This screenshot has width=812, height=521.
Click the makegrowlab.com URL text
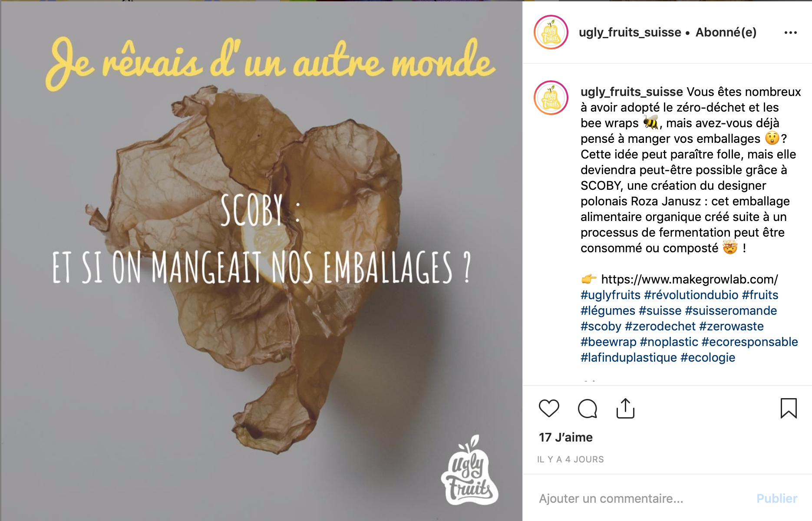pyautogui.click(x=690, y=280)
